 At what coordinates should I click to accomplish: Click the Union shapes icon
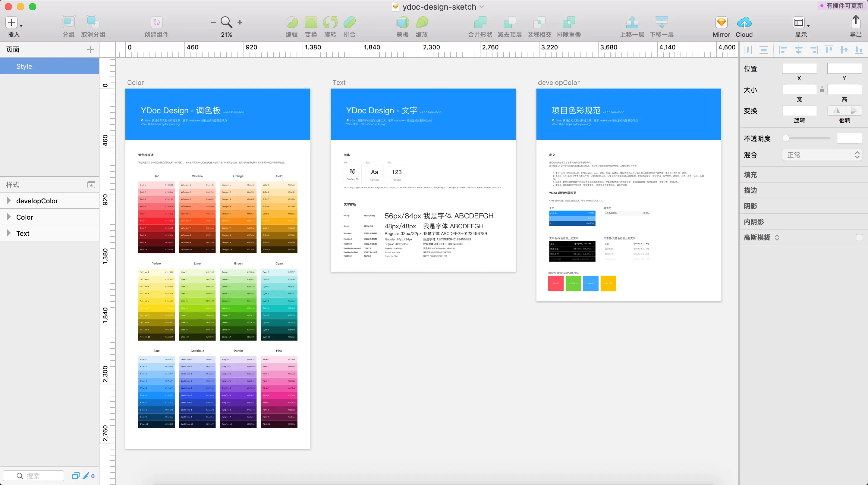(480, 23)
